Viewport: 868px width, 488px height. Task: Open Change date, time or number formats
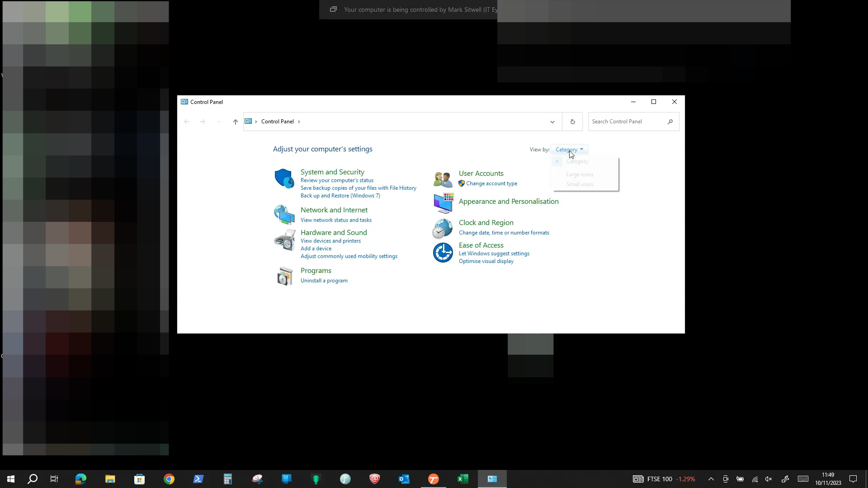tap(504, 233)
